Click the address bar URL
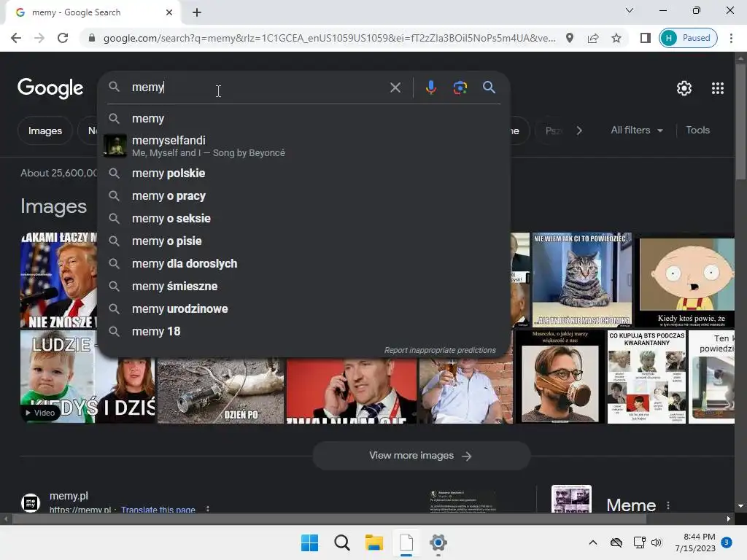 tap(329, 38)
